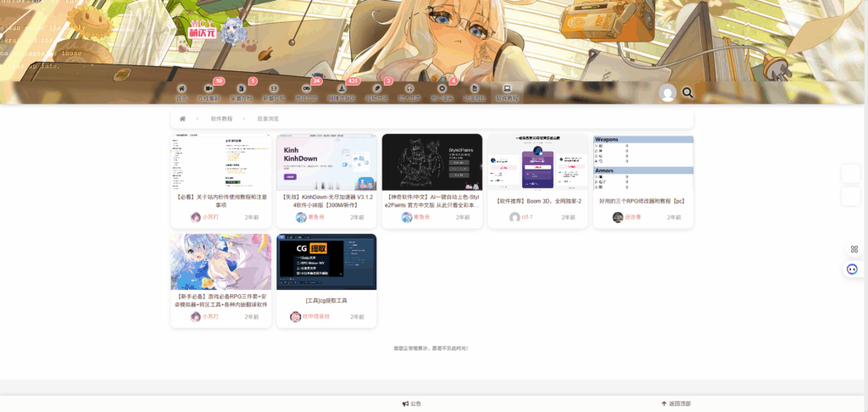Click the upper blank white floating side button
868x412 pixels.
851,173
